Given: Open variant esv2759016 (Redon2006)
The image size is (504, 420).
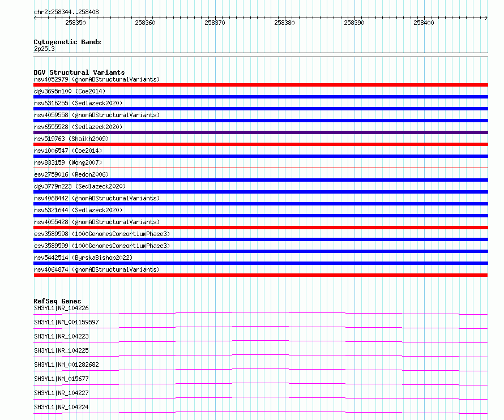Looking at the screenshot, I should (71, 174).
